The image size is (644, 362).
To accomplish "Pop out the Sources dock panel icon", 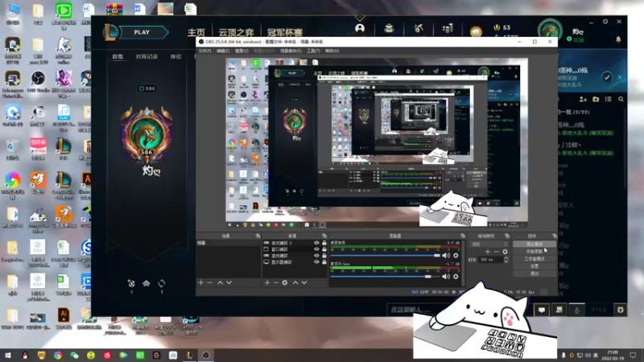I will coord(324,236).
